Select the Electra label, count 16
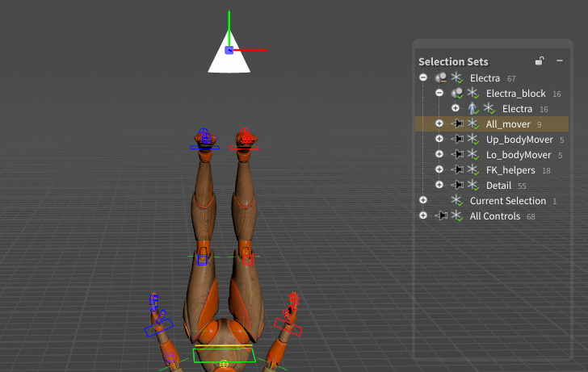This screenshot has width=588, height=372. [517, 109]
